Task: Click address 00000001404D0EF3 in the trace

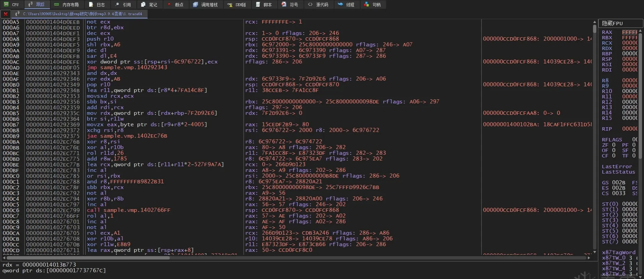Action: pos(53,39)
